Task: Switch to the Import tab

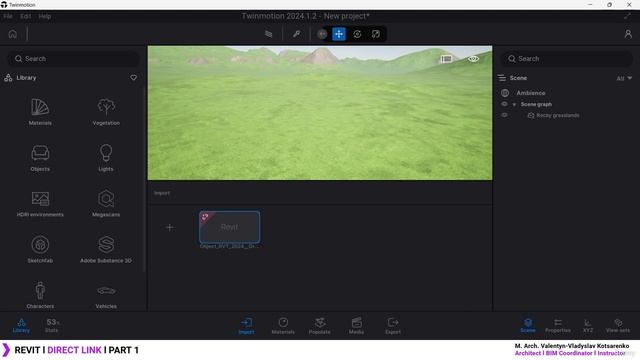Action: (246, 326)
